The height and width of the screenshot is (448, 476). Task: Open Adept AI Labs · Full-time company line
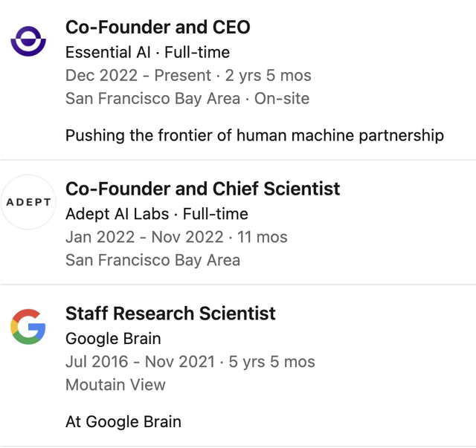[x=157, y=214]
